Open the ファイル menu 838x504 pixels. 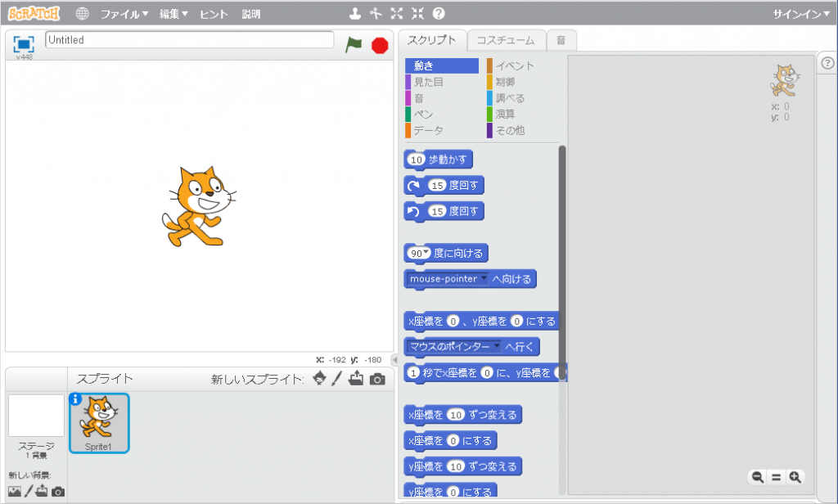(x=124, y=14)
